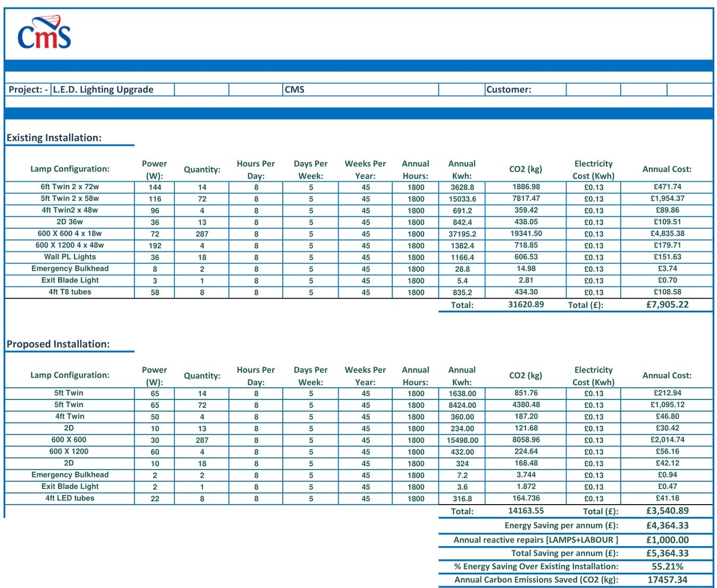Select the 'L.E.D. Lighting Upgrade' project cell

point(113,89)
